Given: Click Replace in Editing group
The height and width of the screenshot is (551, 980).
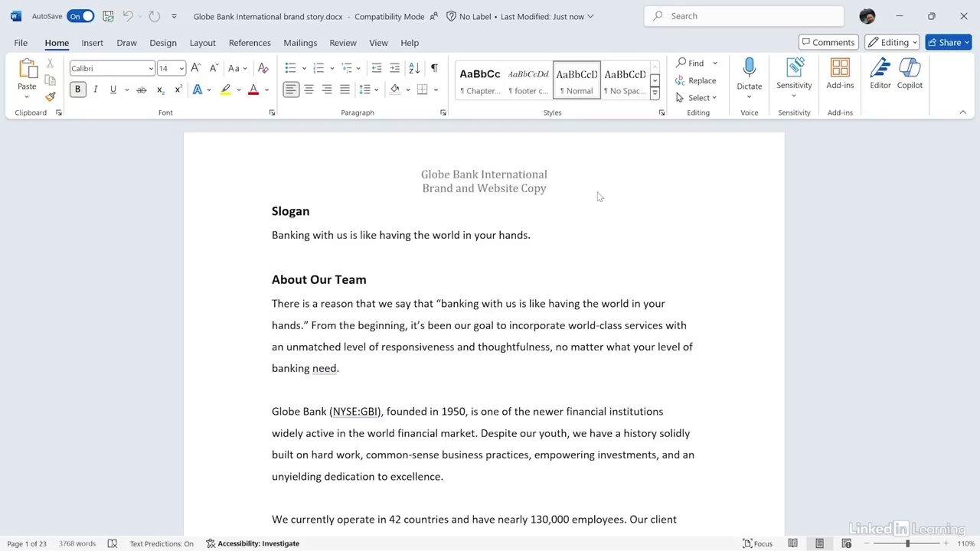Looking at the screenshot, I should tap(696, 80).
